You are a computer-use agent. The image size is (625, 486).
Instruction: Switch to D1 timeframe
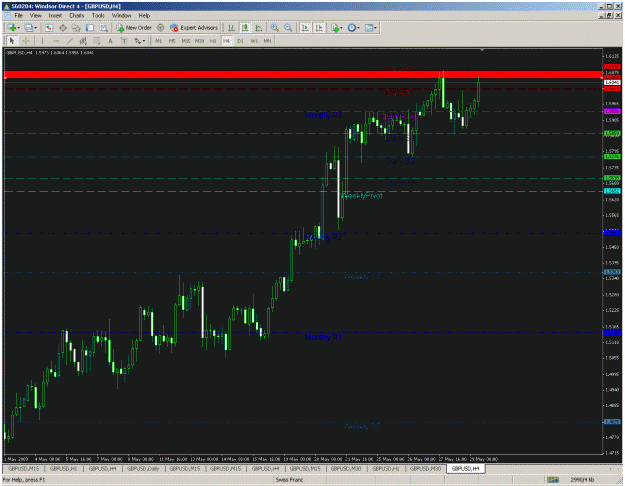[240, 41]
